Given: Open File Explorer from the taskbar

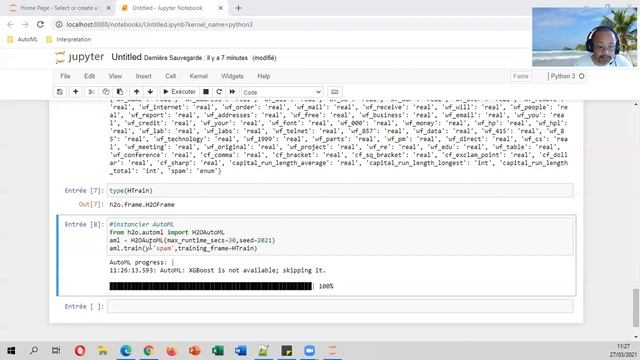Looking at the screenshot, I should [x=103, y=350].
